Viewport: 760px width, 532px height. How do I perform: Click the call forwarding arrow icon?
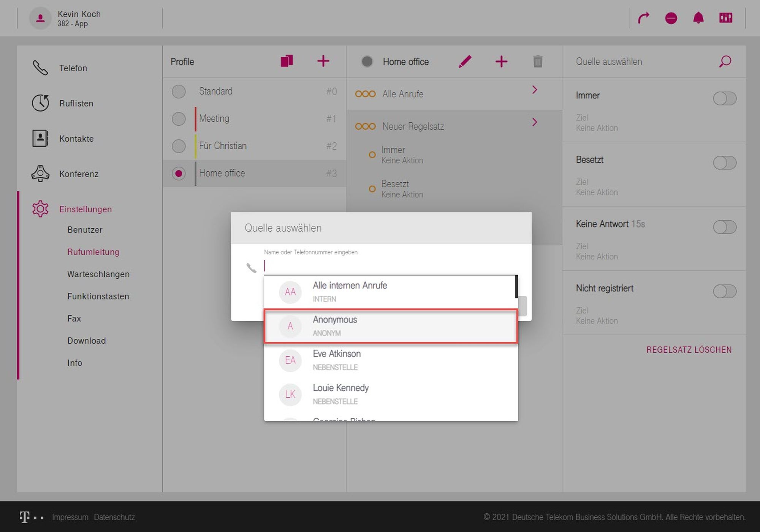(643, 18)
